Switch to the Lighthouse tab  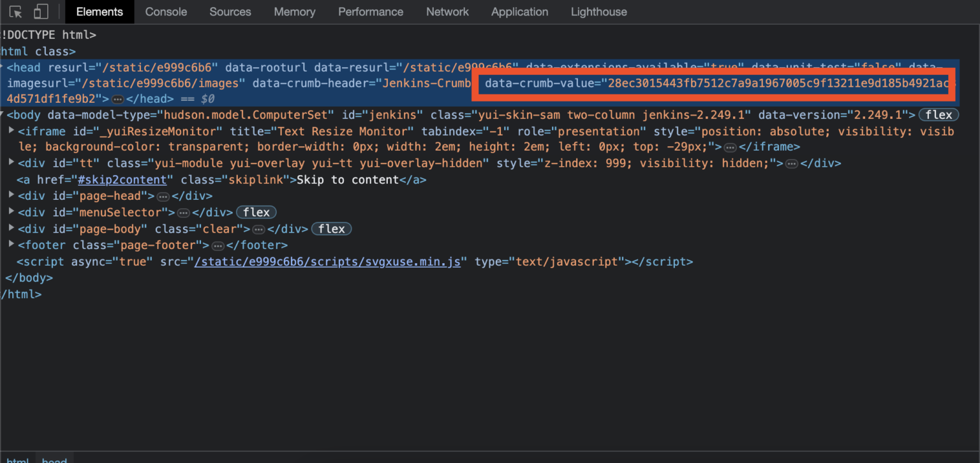tap(598, 11)
